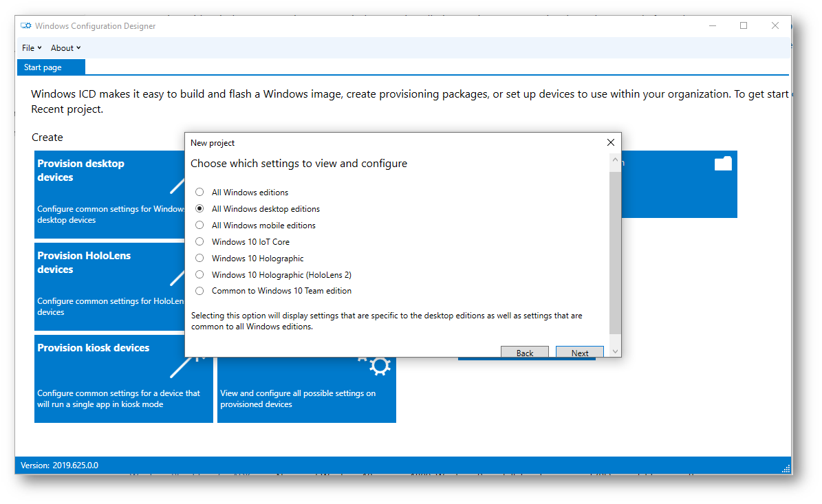822x504 pixels.
Task: Choose Common to Windows 10 Team edition
Action: 199,291
